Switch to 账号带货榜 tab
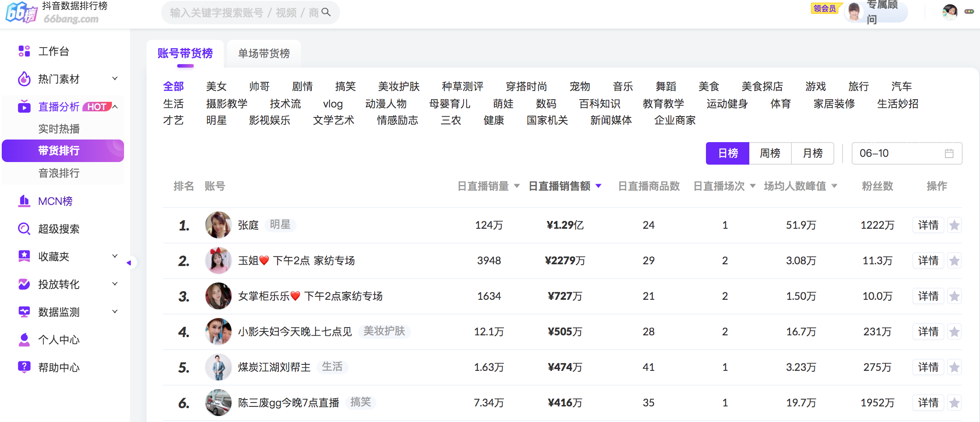The height and width of the screenshot is (422, 980). (185, 53)
